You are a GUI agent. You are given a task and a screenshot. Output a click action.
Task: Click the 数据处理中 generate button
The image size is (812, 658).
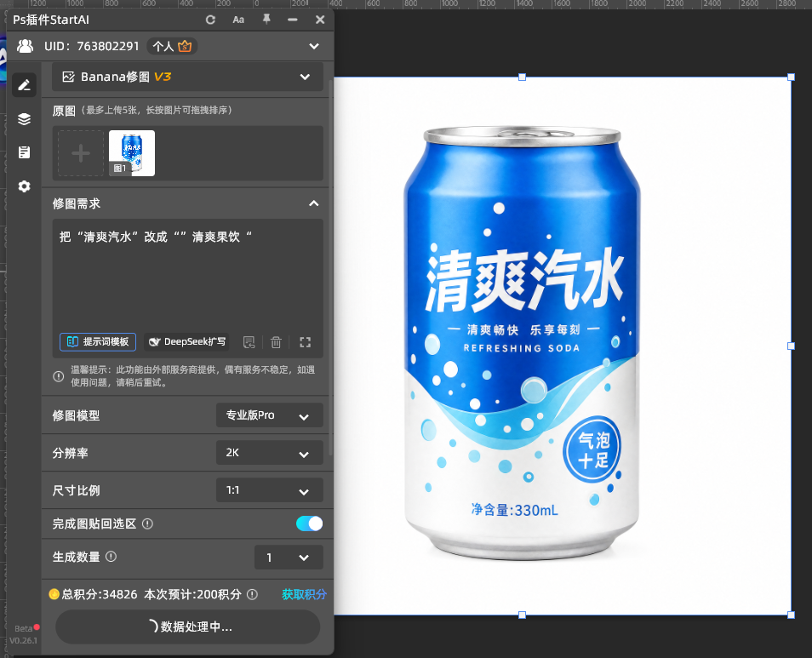coord(187,627)
